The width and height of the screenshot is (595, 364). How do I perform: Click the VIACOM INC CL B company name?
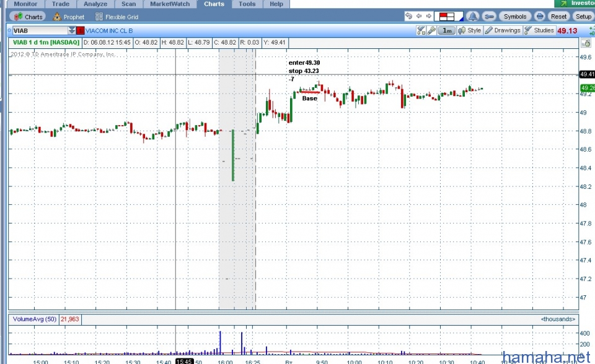click(109, 31)
